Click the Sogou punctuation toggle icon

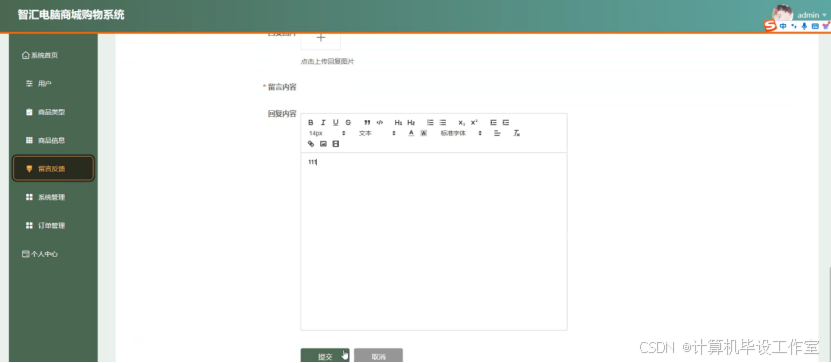[794, 26]
